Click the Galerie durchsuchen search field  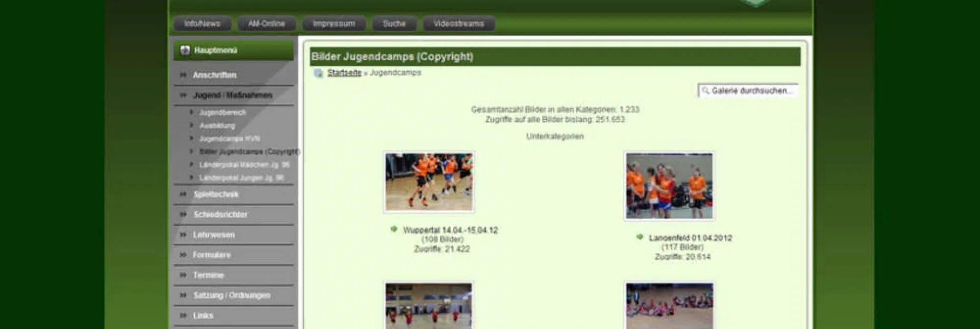point(751,91)
